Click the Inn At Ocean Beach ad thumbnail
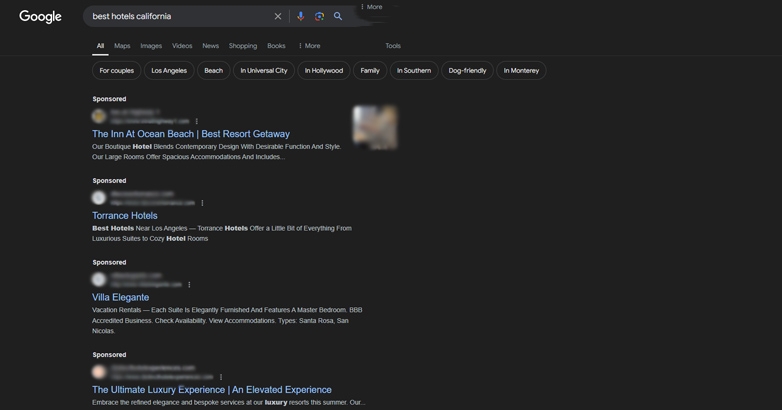The height and width of the screenshot is (410, 782). 374,127
